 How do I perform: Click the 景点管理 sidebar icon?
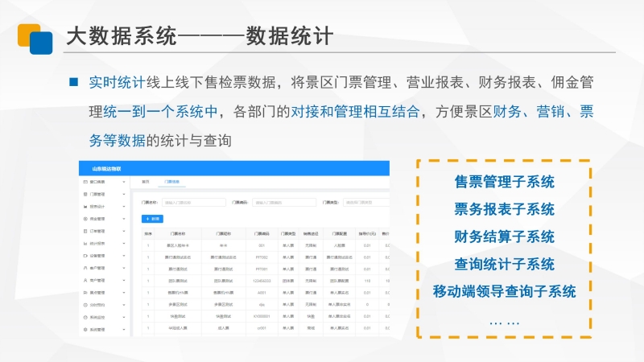85,293
